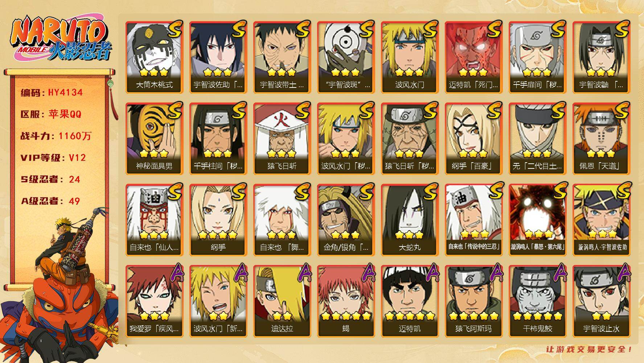Select the 千手柱间「秽…」 ninja card

[x=218, y=138]
